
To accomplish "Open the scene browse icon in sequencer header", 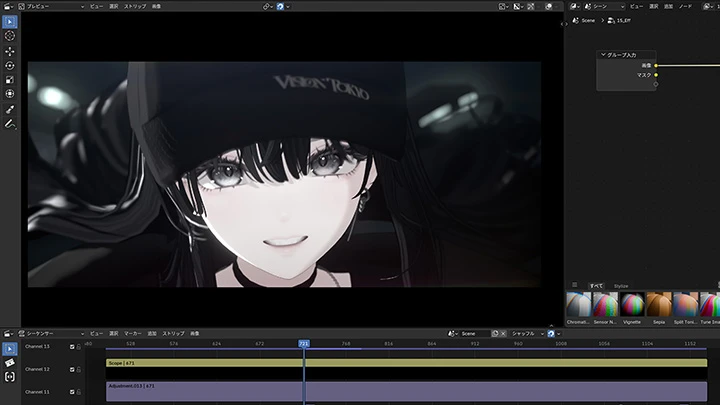I will tap(453, 333).
